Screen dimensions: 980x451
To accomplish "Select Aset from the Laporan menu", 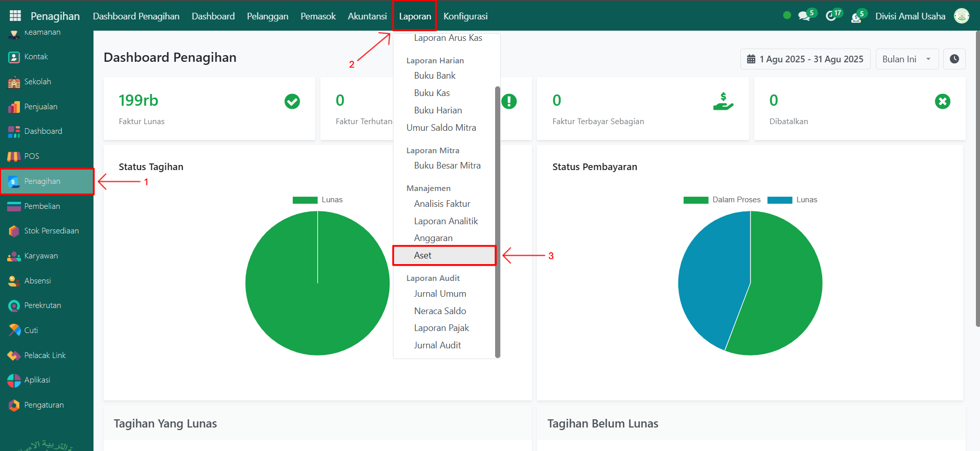I will tap(423, 255).
